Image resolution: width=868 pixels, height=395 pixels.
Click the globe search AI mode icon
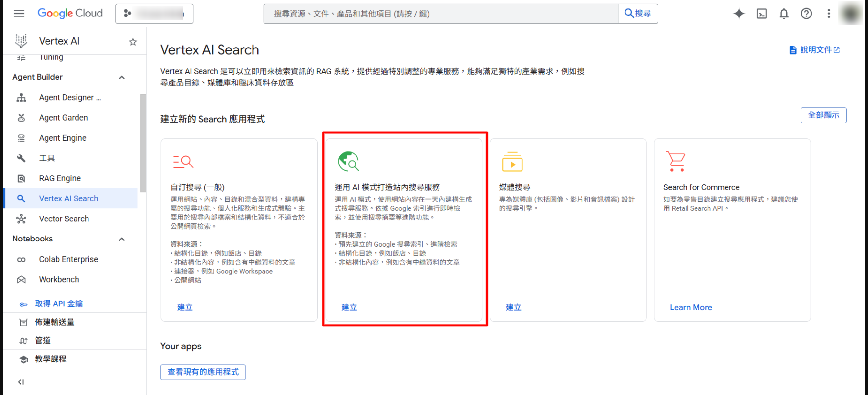pos(348,161)
